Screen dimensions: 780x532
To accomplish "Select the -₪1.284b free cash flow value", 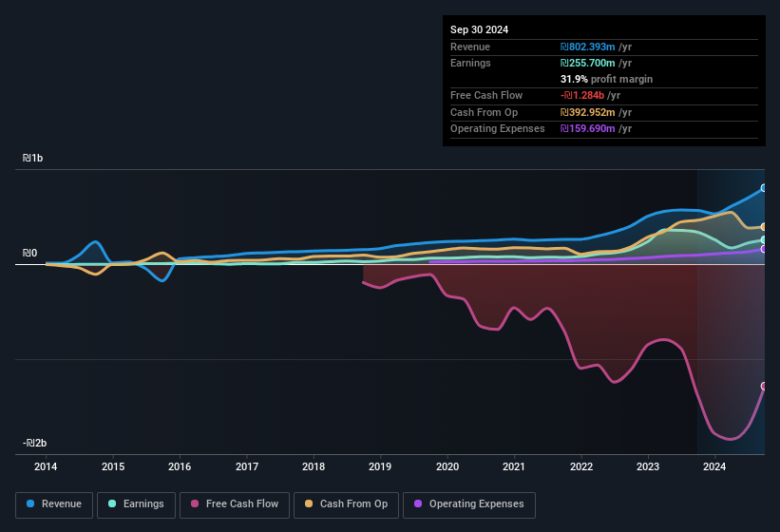I will [x=582, y=95].
